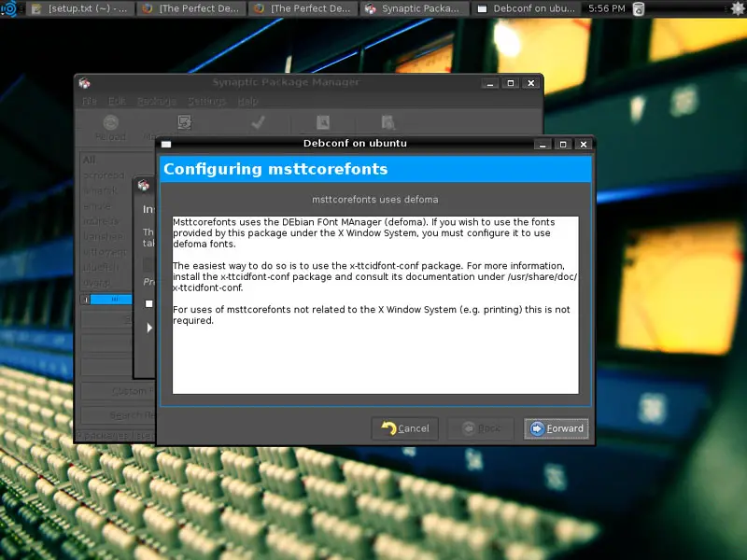Close the Synaptic Package Manager window

click(530, 83)
